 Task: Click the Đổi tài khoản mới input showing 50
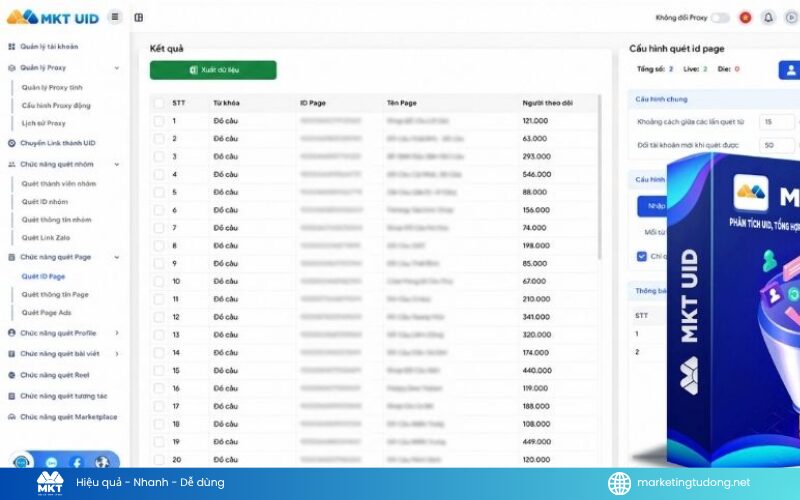[777, 145]
